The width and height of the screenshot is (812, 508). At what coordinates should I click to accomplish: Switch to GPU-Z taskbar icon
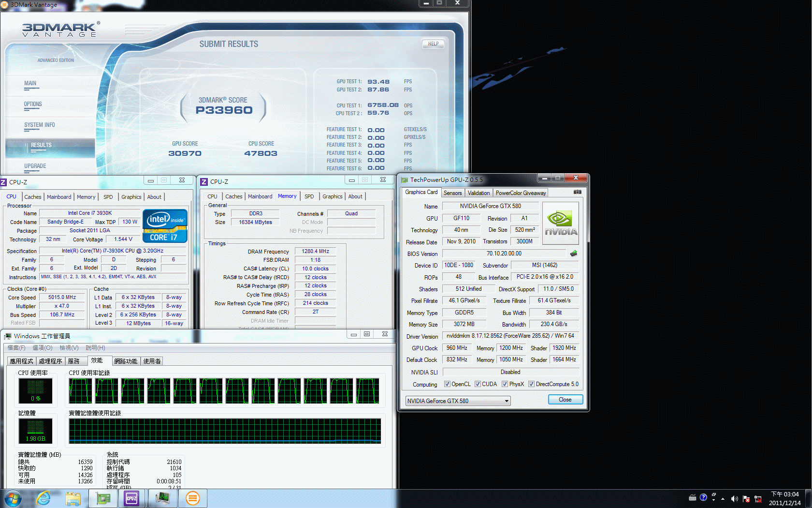click(x=103, y=498)
